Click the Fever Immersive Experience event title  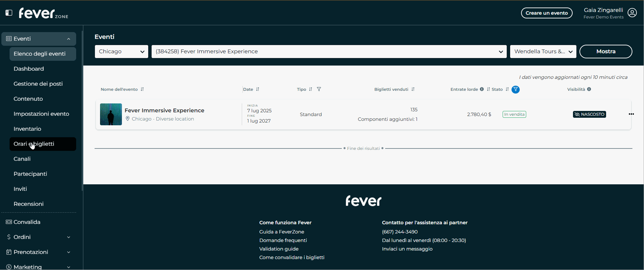click(x=165, y=111)
